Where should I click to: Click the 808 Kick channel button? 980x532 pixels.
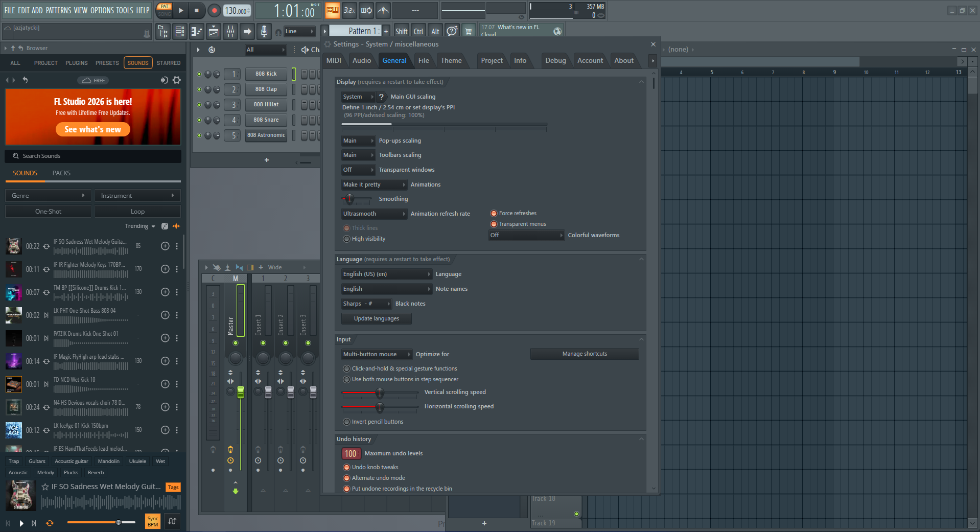[266, 74]
